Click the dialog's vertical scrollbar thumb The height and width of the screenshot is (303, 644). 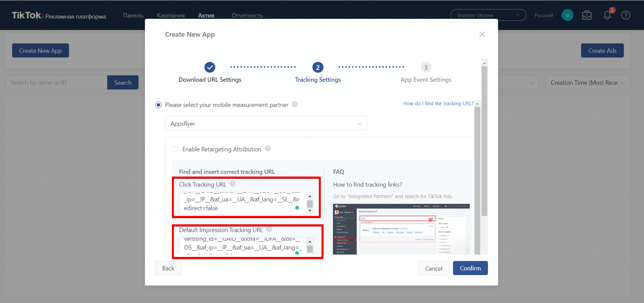point(484,141)
